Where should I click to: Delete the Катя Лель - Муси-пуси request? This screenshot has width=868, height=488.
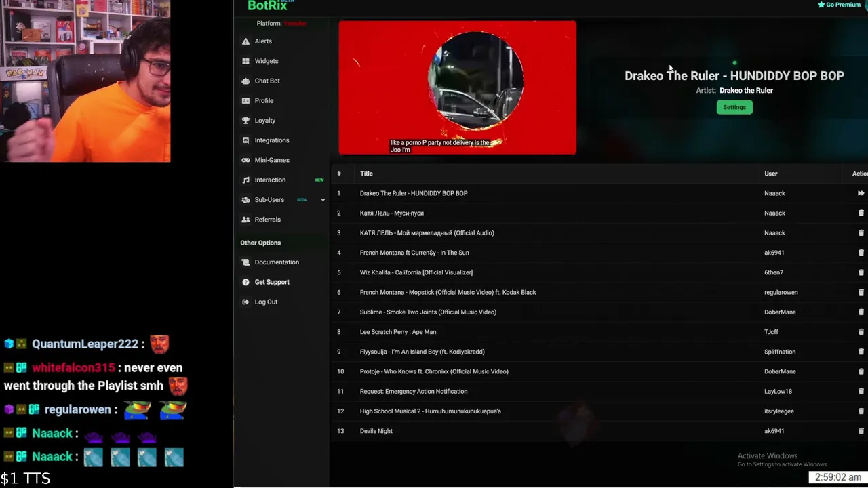pyautogui.click(x=861, y=213)
